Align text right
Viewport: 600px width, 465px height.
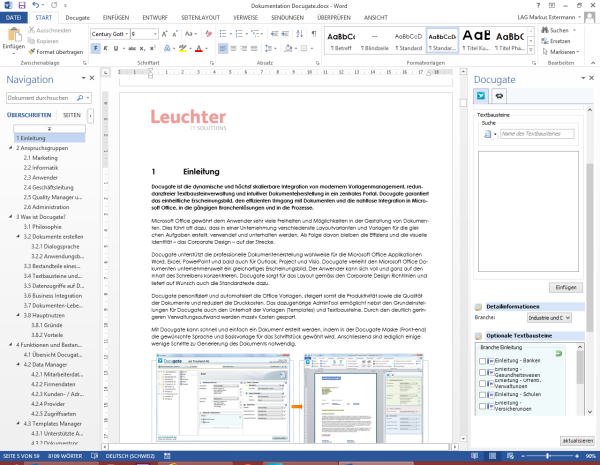243,48
